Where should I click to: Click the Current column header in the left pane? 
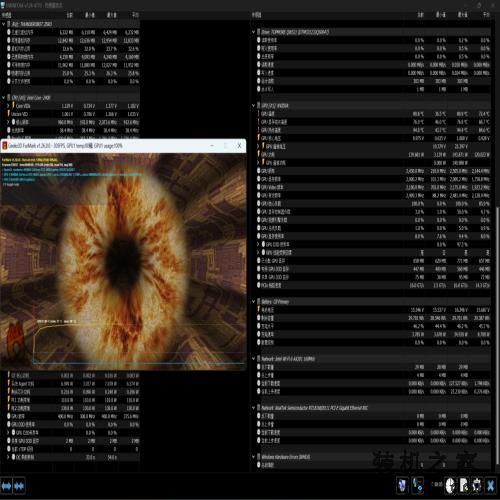[69, 15]
